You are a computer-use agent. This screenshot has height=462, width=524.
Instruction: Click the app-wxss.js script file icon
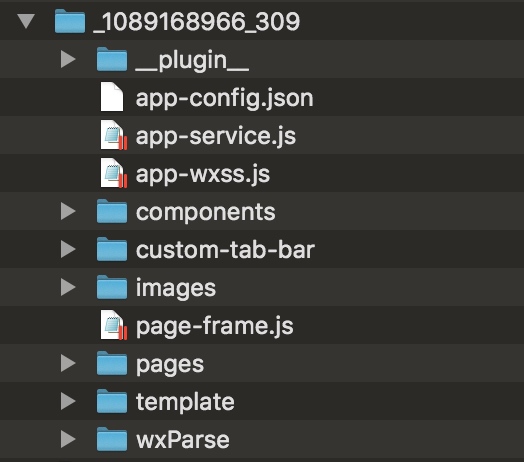coord(114,173)
